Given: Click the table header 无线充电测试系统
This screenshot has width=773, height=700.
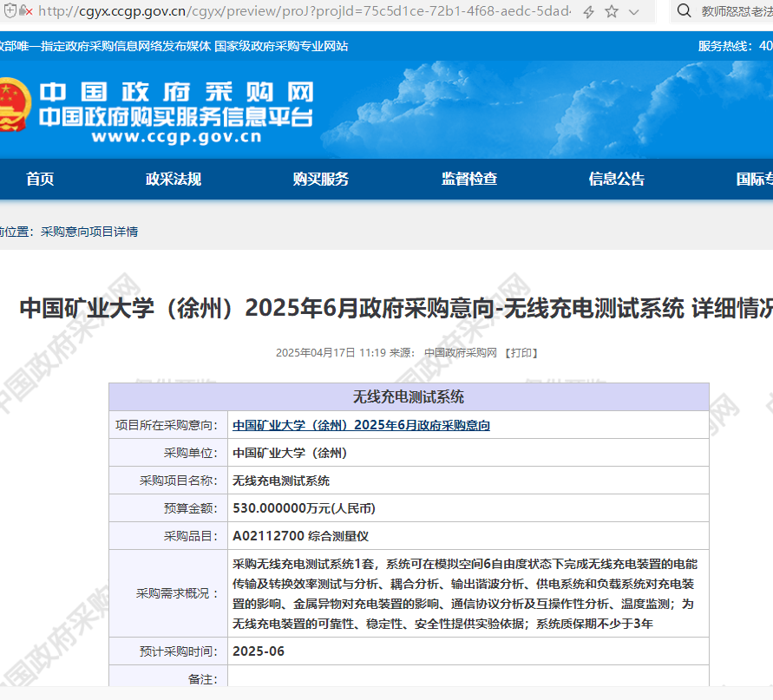Looking at the screenshot, I should [409, 396].
